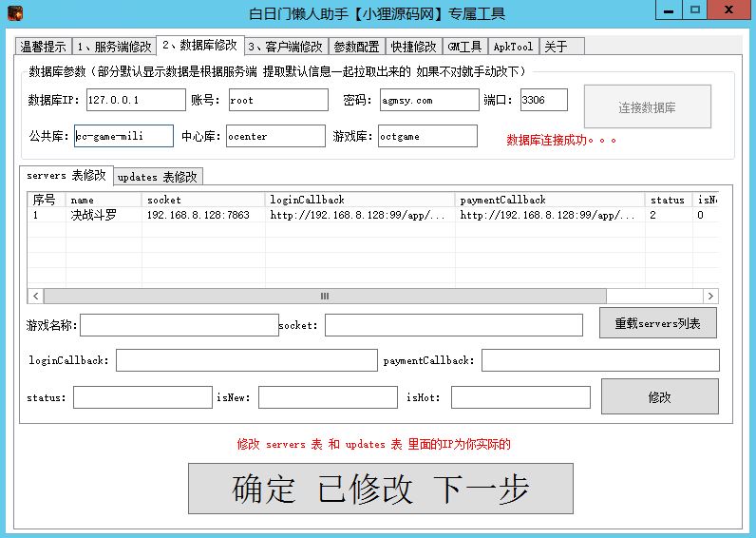Open the GM工具 tab

tap(464, 47)
